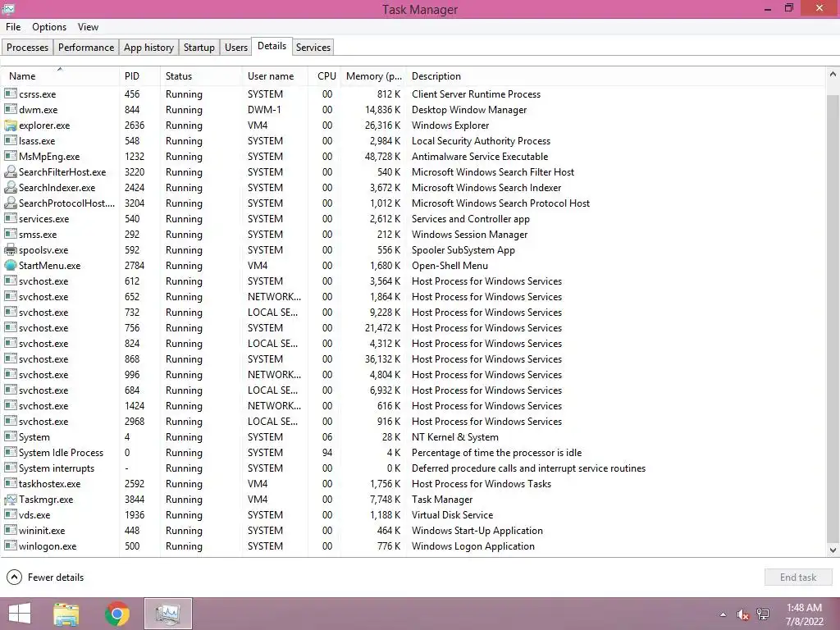Click the scrollbar down arrow

point(833,550)
